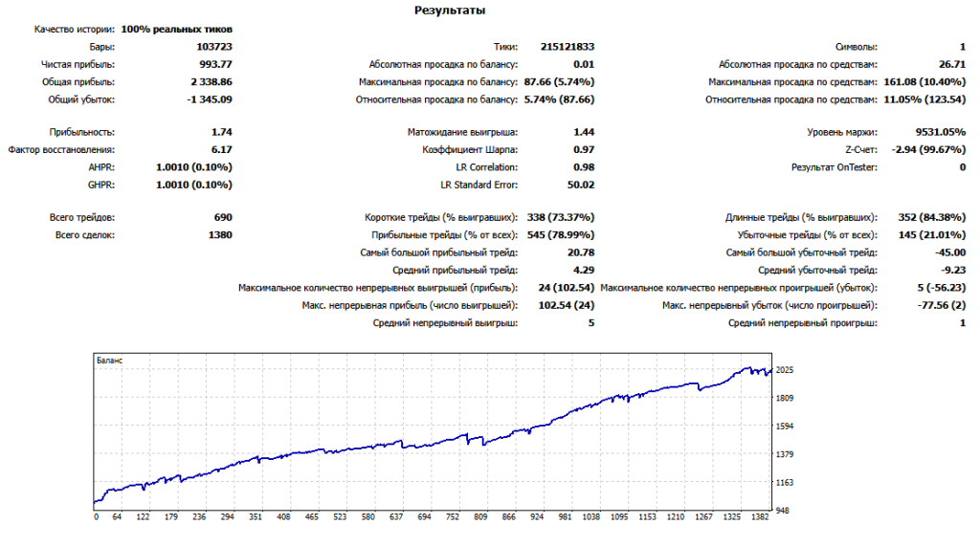This screenshot has width=980, height=547.
Task: Select the Чистая прибыль value 993.77
Action: coord(215,64)
